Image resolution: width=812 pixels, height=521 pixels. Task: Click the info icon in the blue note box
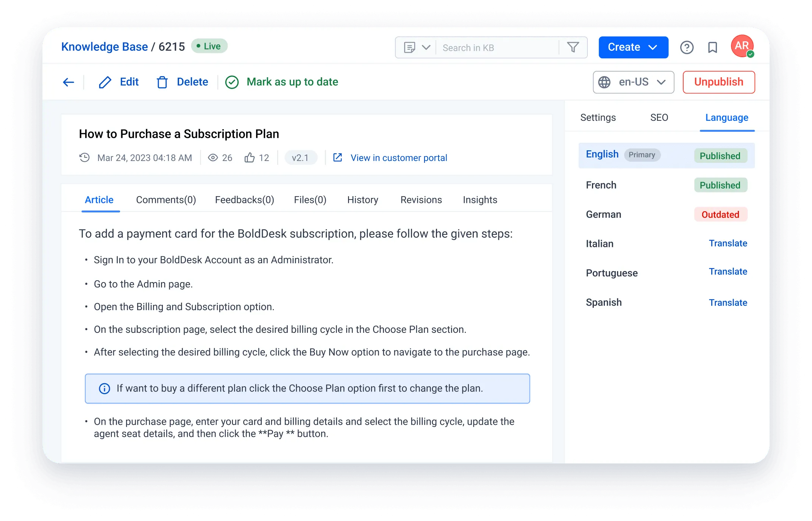104,388
